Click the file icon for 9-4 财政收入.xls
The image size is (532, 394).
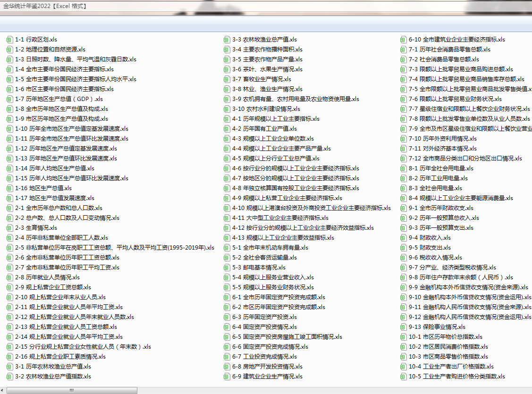403,238
